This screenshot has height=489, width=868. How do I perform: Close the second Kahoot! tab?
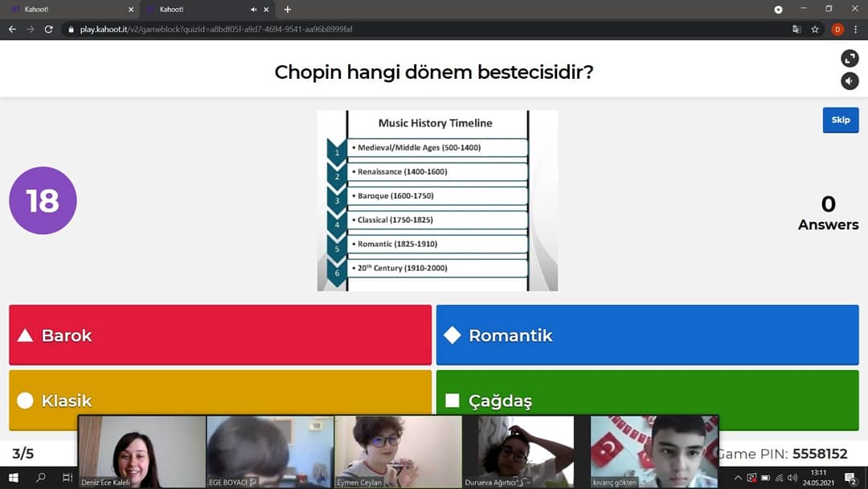pyautogui.click(x=266, y=10)
